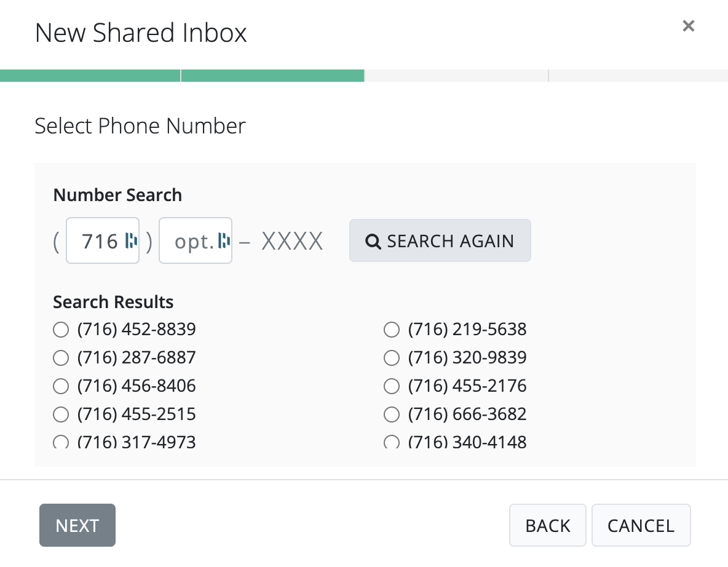This screenshot has height=567, width=728.
Task: Select phone number (716) 666-3682
Action: point(392,414)
